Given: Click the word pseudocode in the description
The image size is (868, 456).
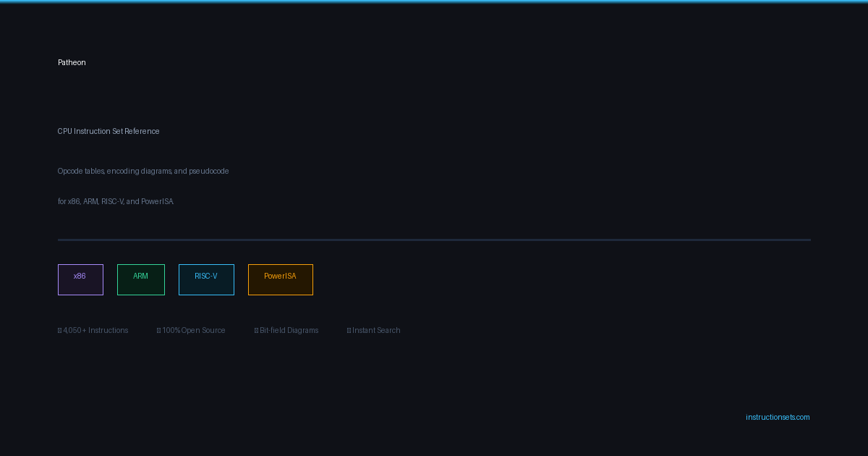Looking at the screenshot, I should pos(209,172).
